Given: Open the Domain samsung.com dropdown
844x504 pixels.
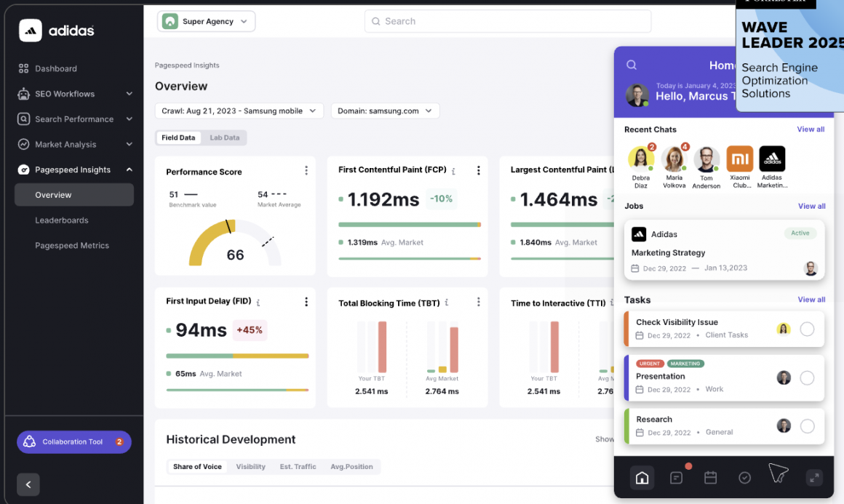Looking at the screenshot, I should [x=385, y=111].
